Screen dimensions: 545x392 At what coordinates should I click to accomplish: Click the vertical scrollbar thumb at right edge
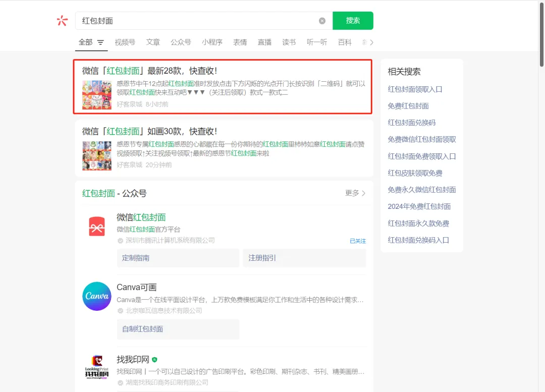pos(541,34)
